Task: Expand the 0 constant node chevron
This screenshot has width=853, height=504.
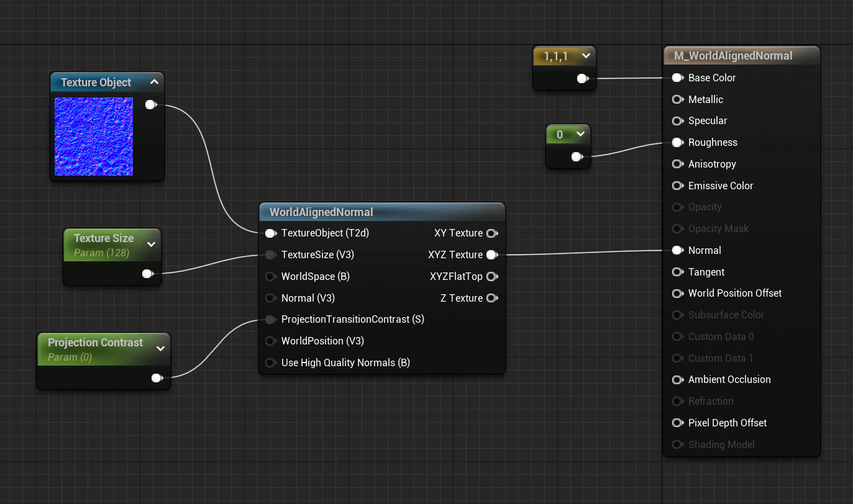Action: [580, 134]
